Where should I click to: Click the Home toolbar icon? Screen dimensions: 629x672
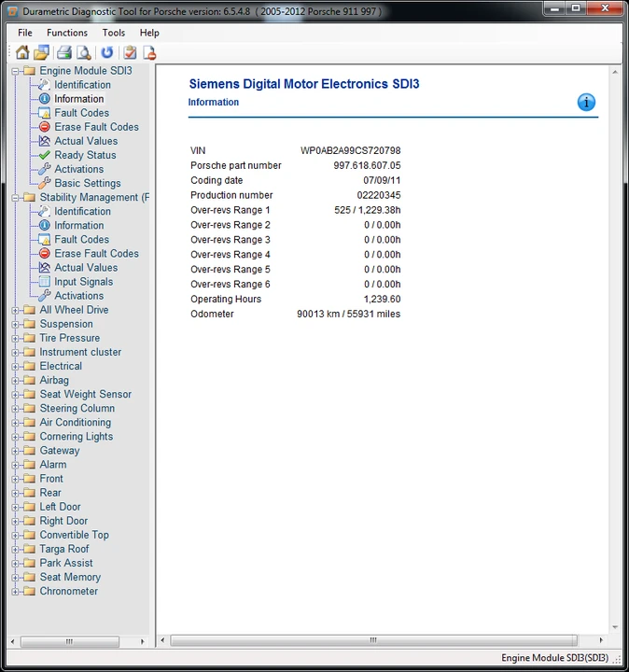(22, 52)
